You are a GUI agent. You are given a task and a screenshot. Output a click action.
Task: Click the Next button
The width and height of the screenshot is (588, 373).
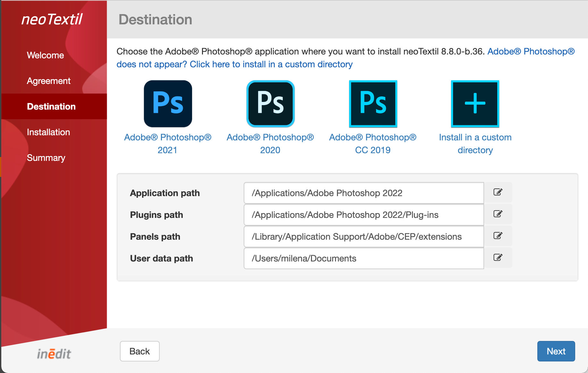click(x=556, y=351)
